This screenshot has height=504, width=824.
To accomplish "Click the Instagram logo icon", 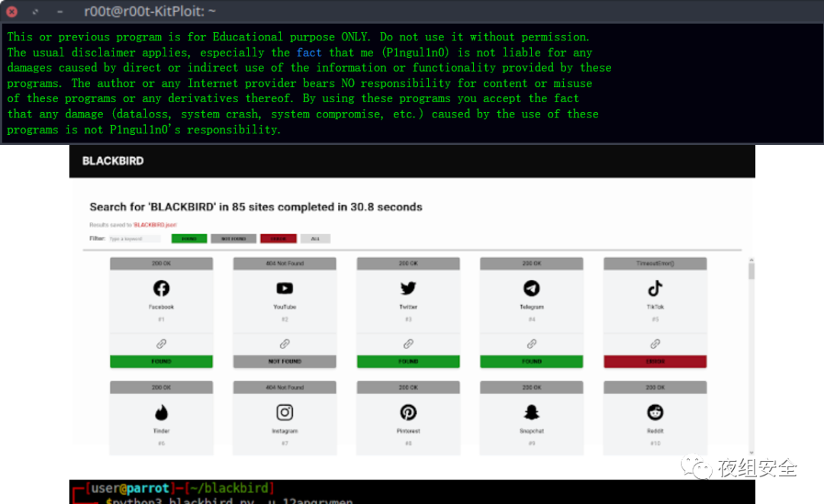I will pos(285,413).
